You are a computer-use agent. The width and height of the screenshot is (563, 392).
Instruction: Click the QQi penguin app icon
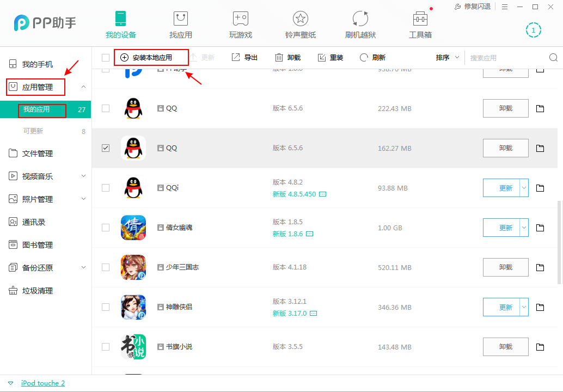pyautogui.click(x=133, y=188)
